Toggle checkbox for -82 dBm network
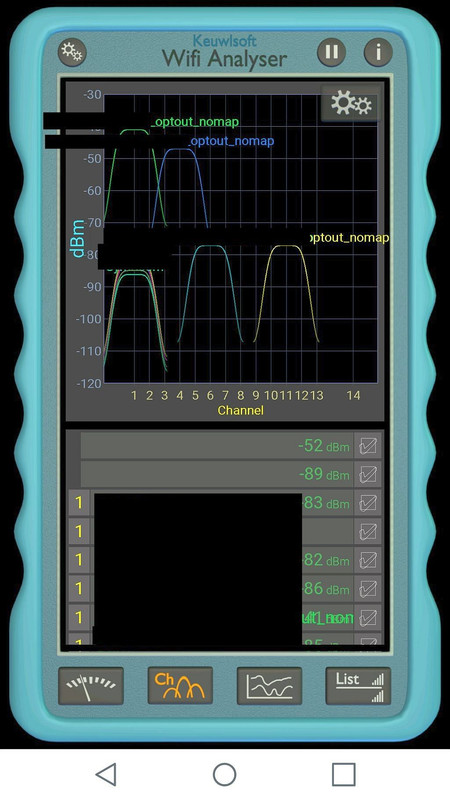 (x=368, y=560)
